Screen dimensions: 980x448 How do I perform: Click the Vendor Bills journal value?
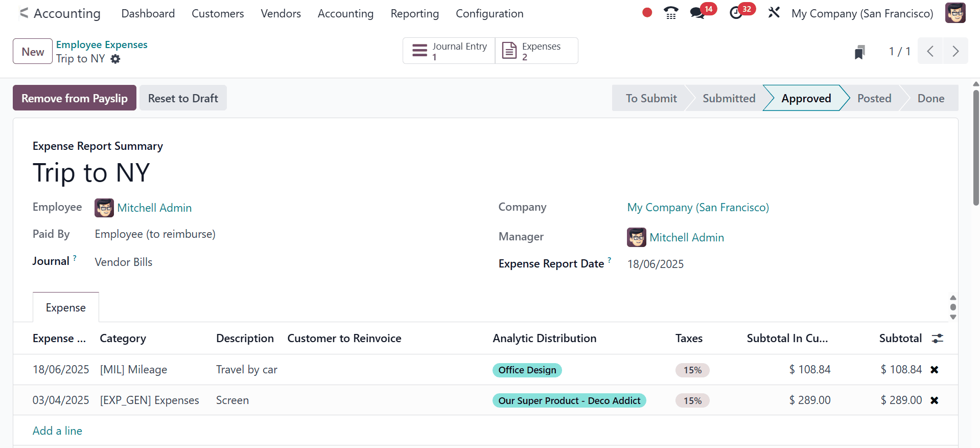[124, 262]
